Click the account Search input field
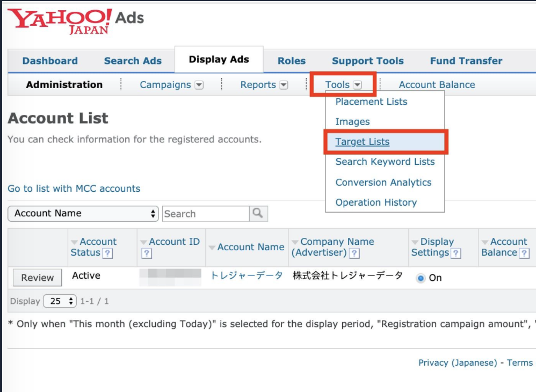Screen dimensions: 536x392 206,214
